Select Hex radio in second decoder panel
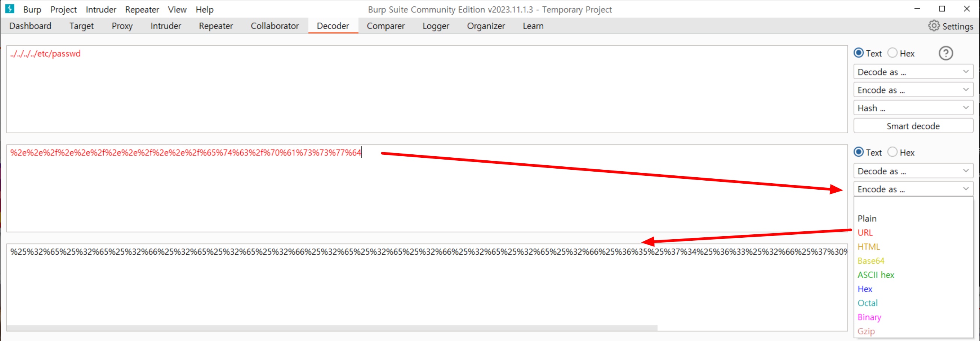The image size is (980, 341). point(892,152)
